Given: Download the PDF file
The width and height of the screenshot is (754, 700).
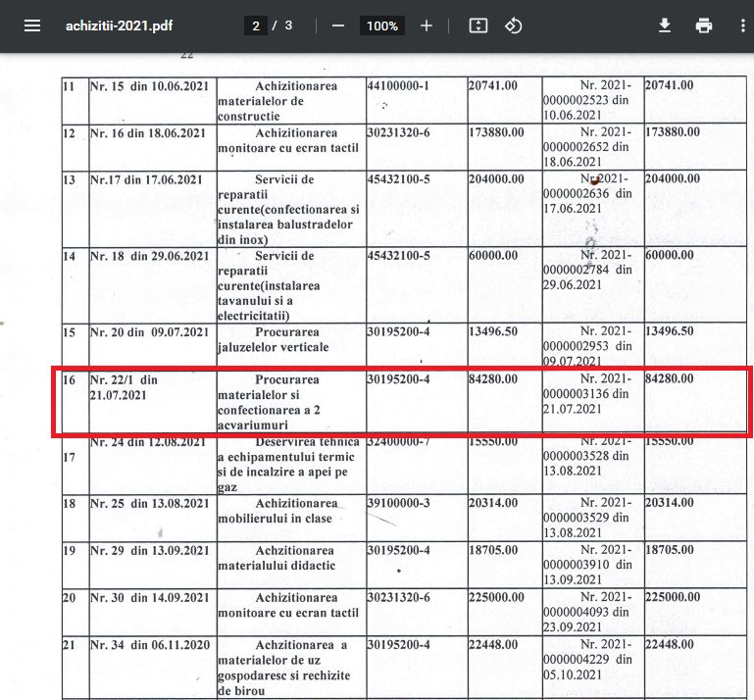Looking at the screenshot, I should point(665,26).
